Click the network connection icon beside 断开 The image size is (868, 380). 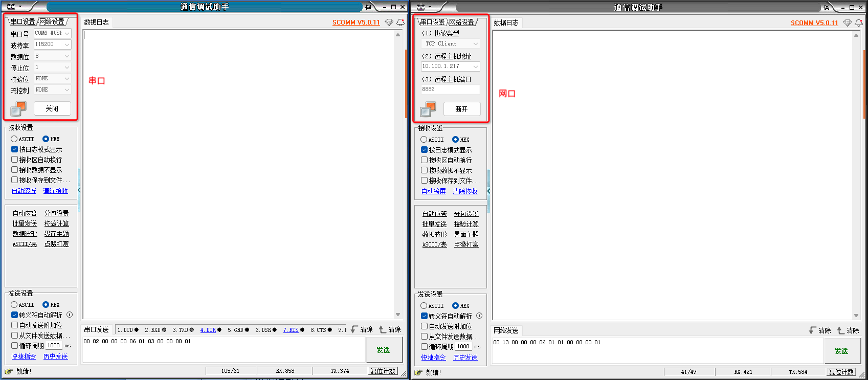coord(428,109)
